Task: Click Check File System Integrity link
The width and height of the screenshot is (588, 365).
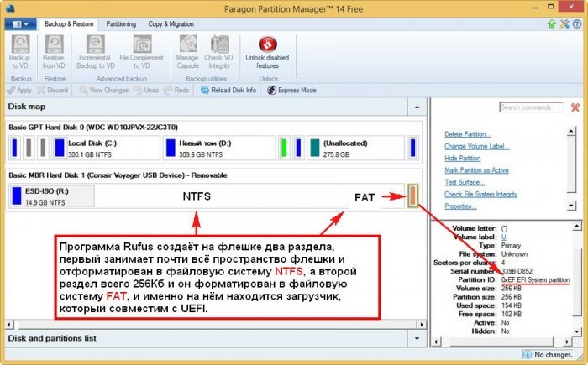Action: (x=480, y=194)
